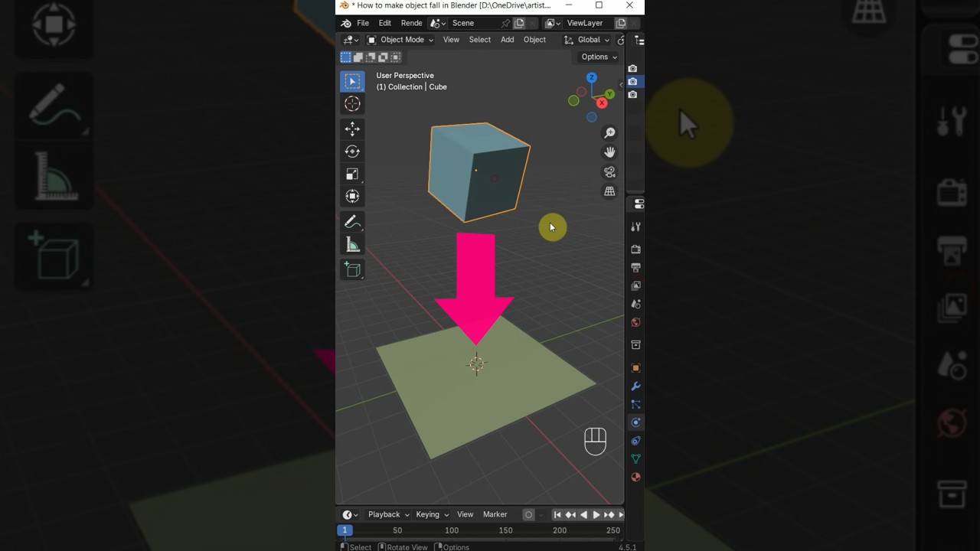Open the Output properties tab

click(x=635, y=268)
